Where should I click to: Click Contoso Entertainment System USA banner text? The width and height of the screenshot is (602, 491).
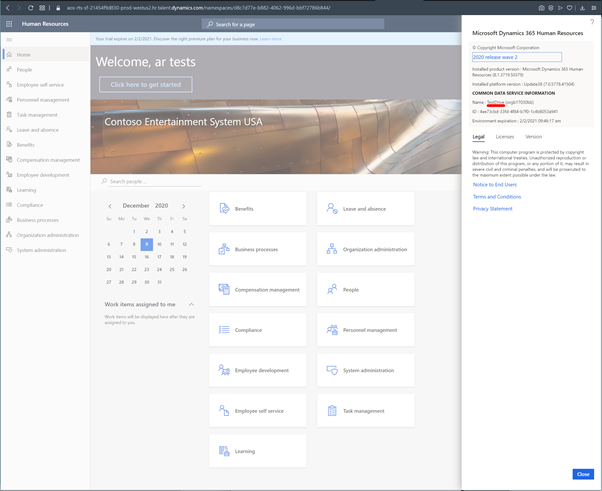[x=184, y=122]
